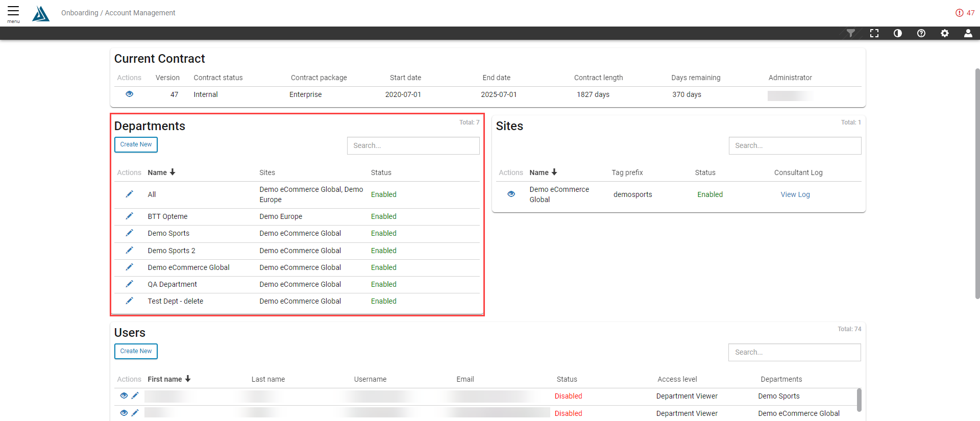Click the company logo icon
This screenshot has height=421, width=980.
point(41,13)
